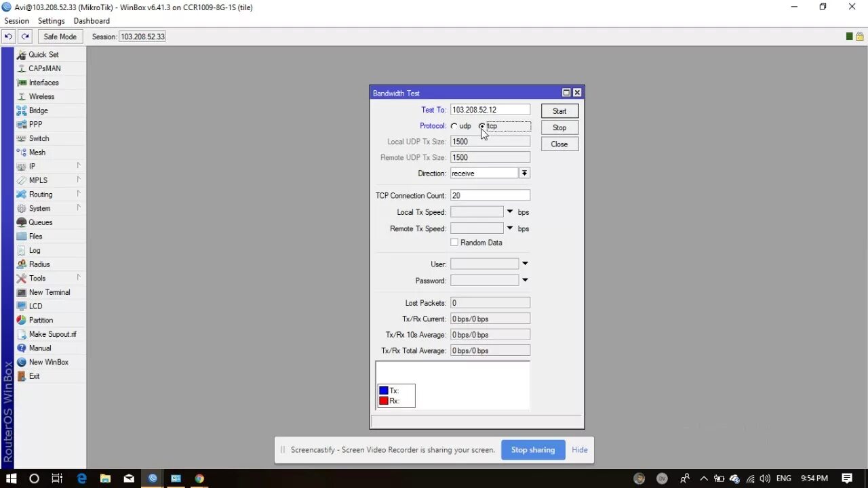The image size is (868, 488).
Task: Click Make Supout.rif
Action: 52,334
